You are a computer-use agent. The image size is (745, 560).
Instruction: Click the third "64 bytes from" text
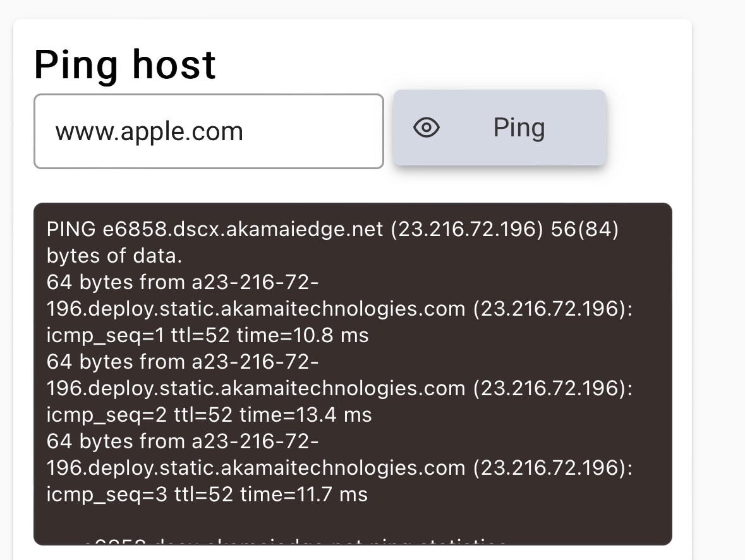pyautogui.click(x=116, y=441)
